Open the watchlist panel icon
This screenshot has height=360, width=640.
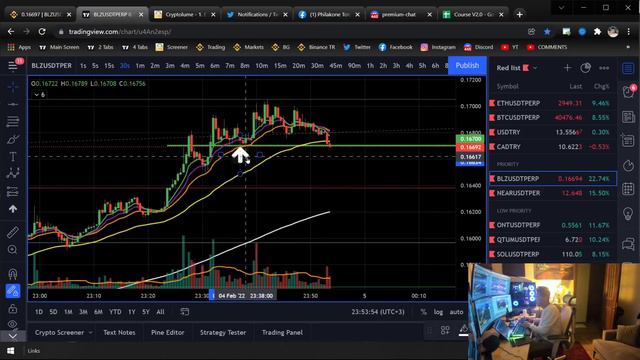coord(628,68)
